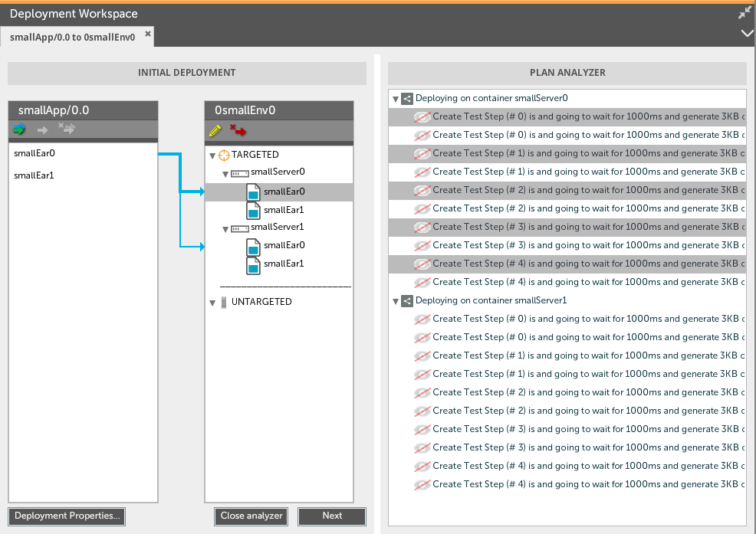Image resolution: width=756 pixels, height=534 pixels.
Task: Click the share icon beside Deploying on container smallServer1
Action: click(x=407, y=301)
